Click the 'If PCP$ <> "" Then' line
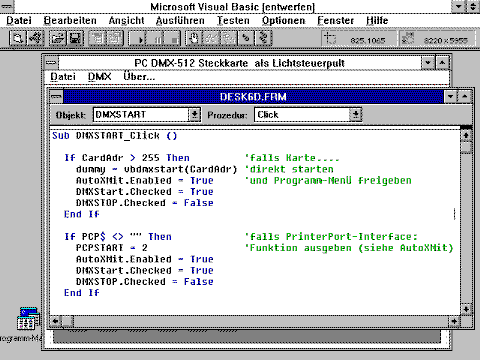 click(x=118, y=236)
